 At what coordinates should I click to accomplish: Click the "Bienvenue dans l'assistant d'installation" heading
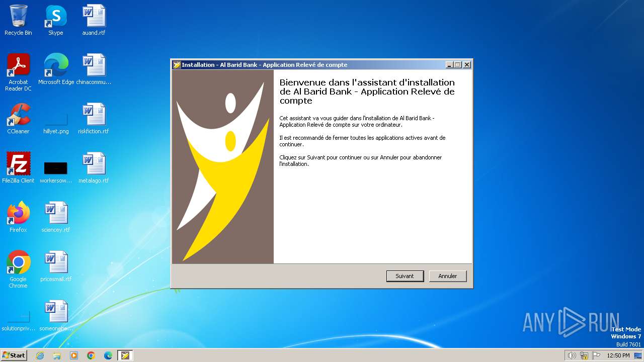tap(367, 92)
